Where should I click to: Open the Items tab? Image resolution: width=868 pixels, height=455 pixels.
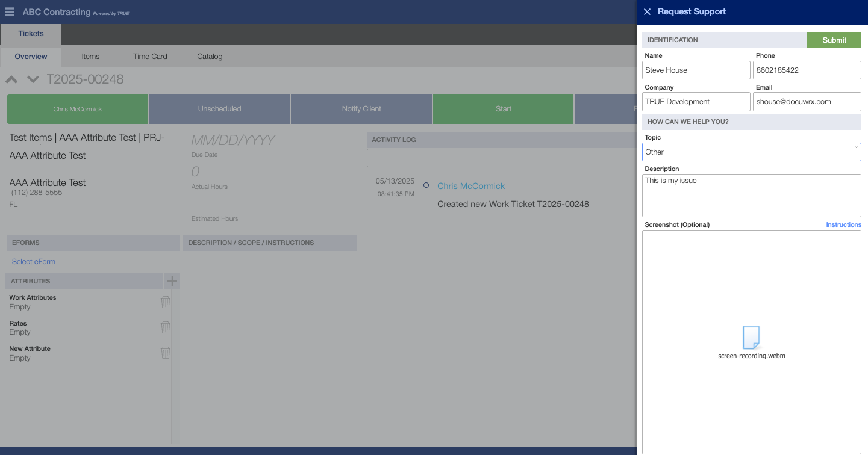(90, 57)
